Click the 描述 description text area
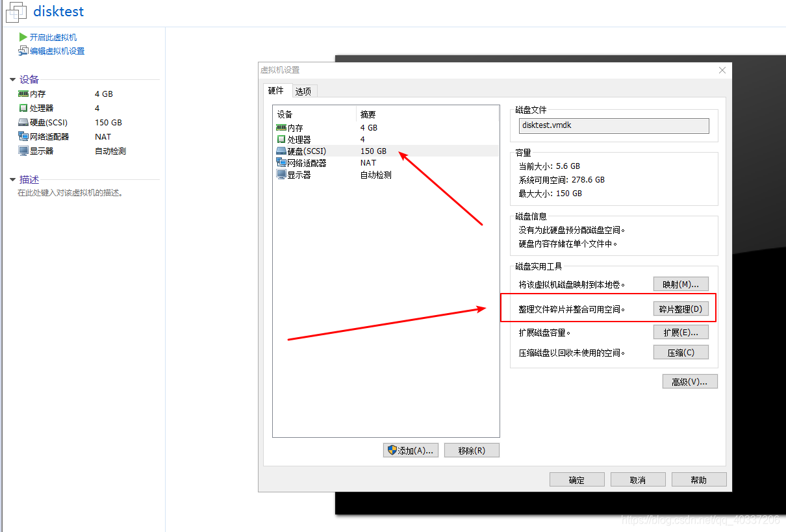 71,193
